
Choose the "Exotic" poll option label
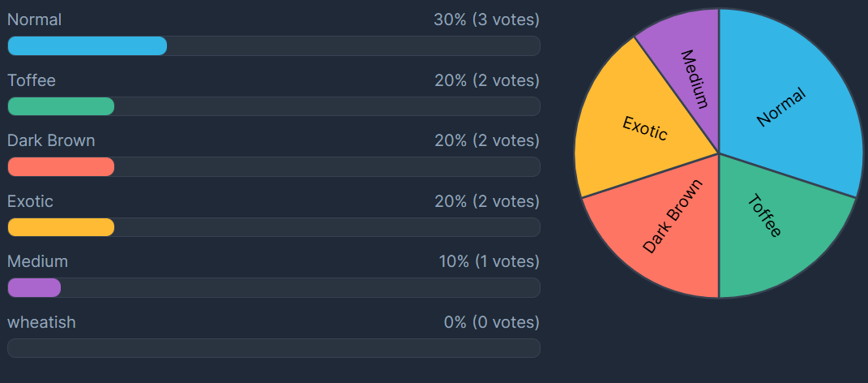pyautogui.click(x=30, y=201)
